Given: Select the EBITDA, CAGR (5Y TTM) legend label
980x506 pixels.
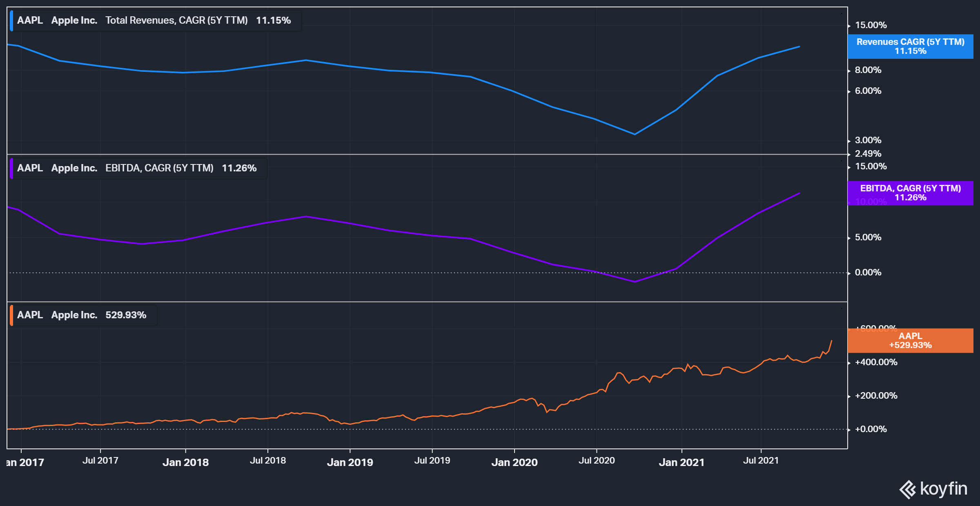Looking at the screenshot, I should point(159,168).
